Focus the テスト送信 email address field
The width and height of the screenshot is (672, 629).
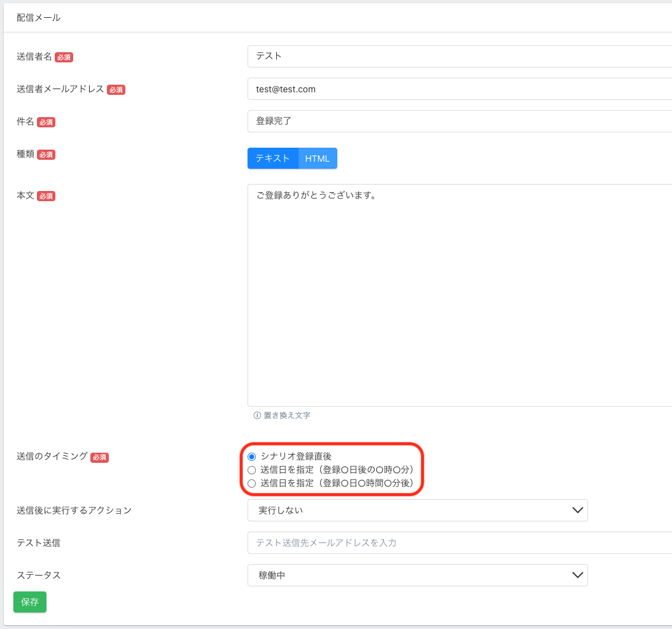click(x=458, y=542)
